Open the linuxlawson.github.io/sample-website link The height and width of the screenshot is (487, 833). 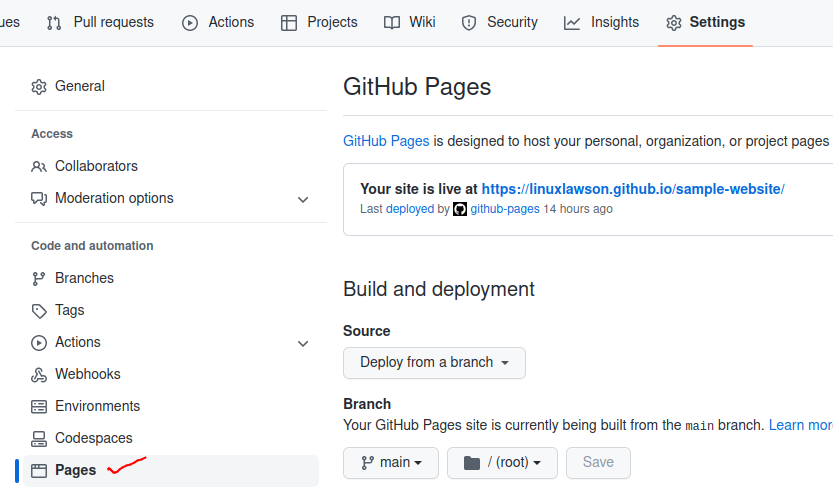(x=633, y=189)
